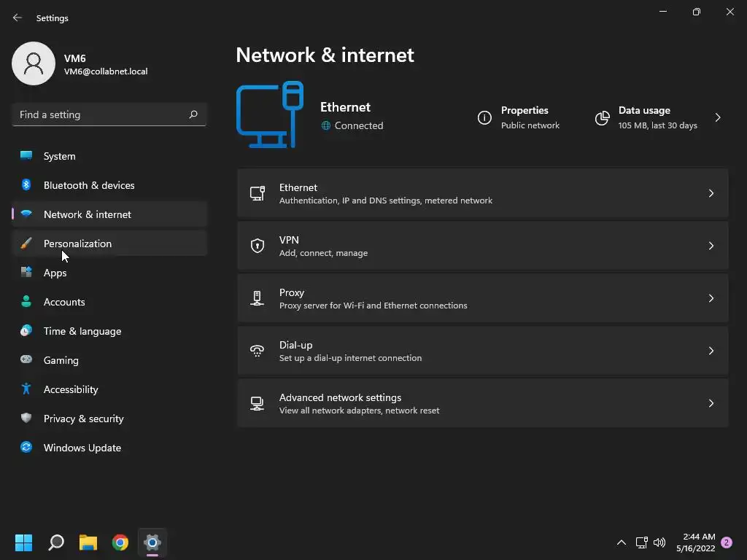Screen dimensions: 747x560
Task: Click the Properties info icon
Action: point(484,117)
